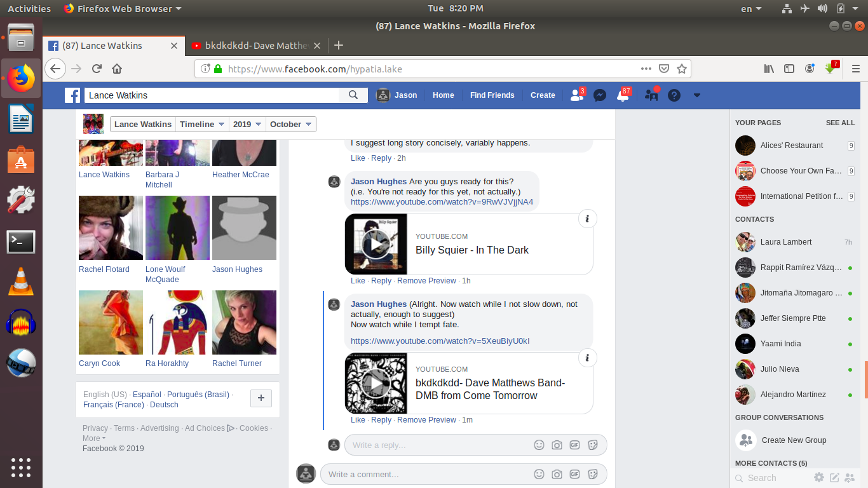Screen dimensions: 868x488
Task: Open chat with Yaami India
Action: (x=794, y=344)
